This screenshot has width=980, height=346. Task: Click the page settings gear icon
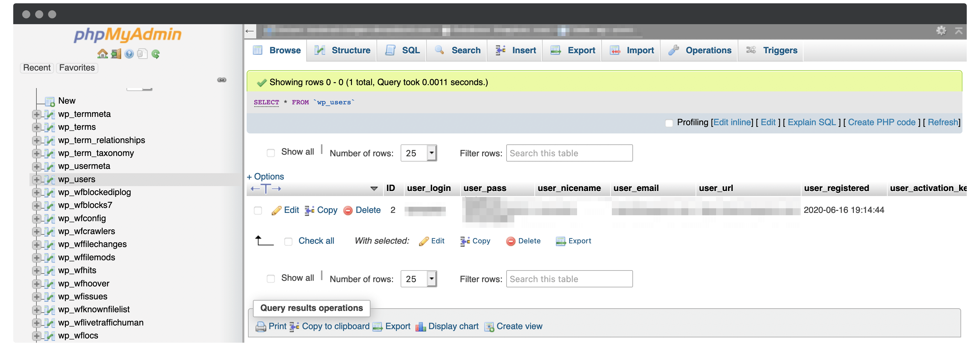pyautogui.click(x=941, y=30)
